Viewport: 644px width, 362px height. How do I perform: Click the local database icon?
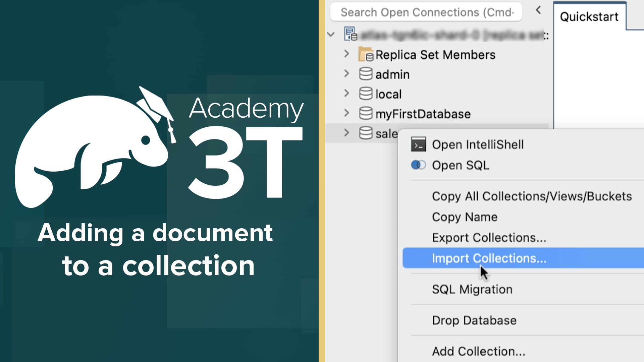tap(366, 94)
